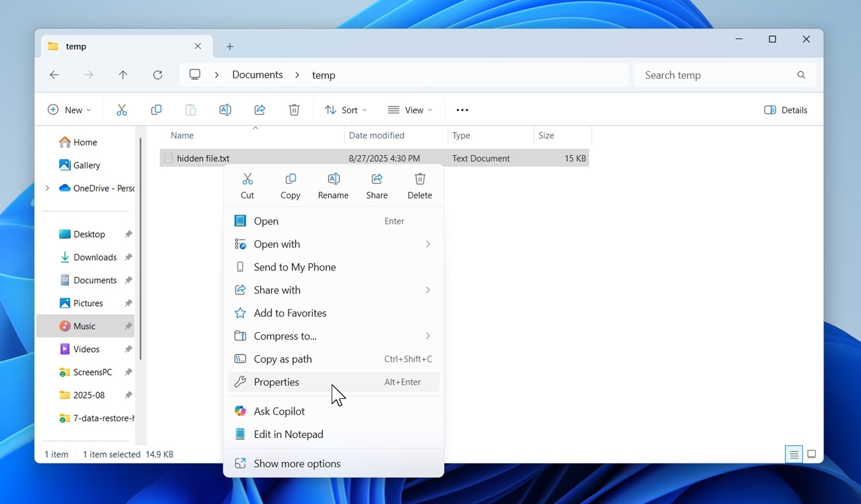
Task: Expand Compress to... submenu
Action: (428, 336)
